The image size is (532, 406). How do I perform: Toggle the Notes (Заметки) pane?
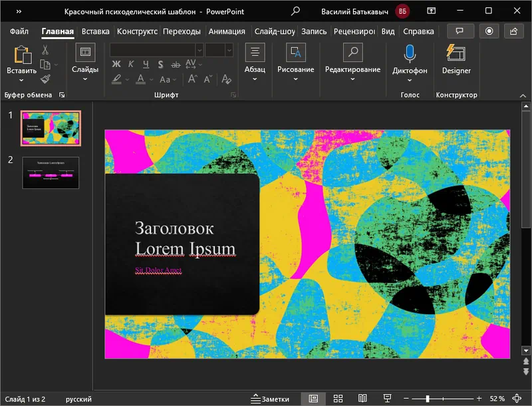[x=270, y=399]
